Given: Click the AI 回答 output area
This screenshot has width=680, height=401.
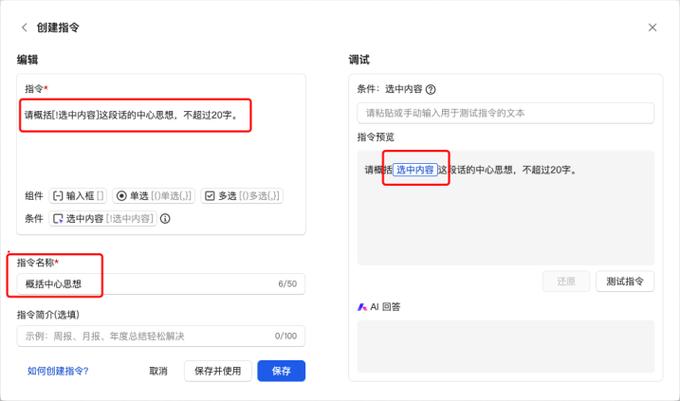Looking at the screenshot, I should (x=505, y=346).
